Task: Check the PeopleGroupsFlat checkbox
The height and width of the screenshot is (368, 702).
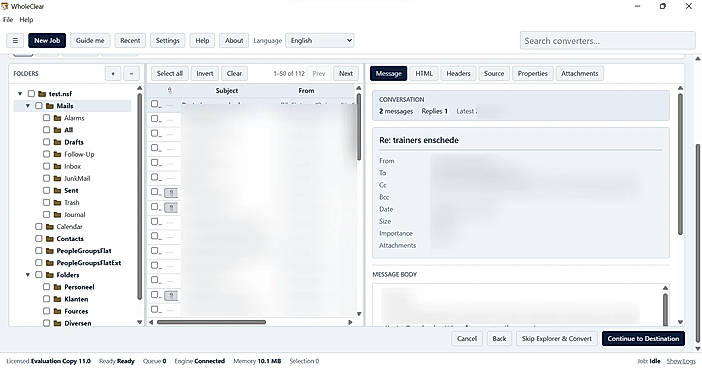Action: 39,251
